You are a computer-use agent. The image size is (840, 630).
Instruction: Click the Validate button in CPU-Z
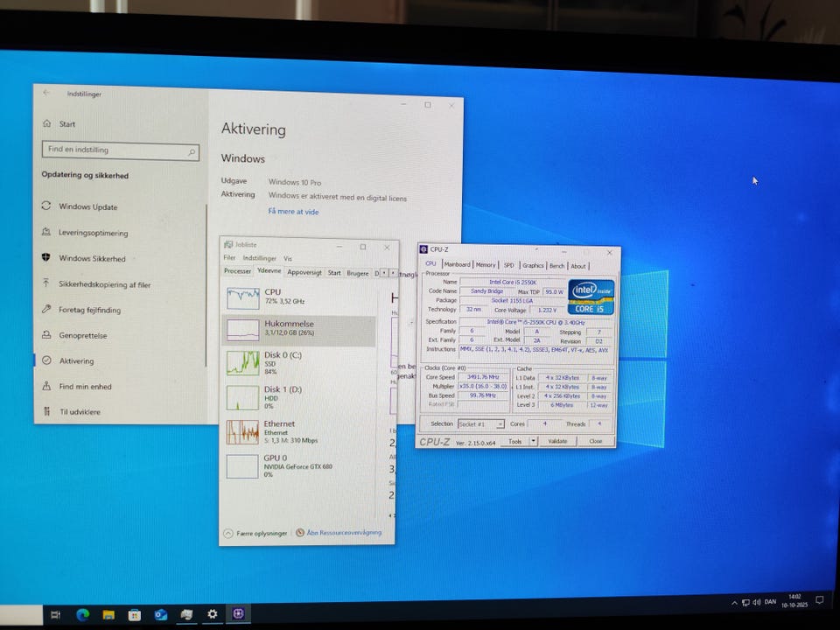pos(557,441)
